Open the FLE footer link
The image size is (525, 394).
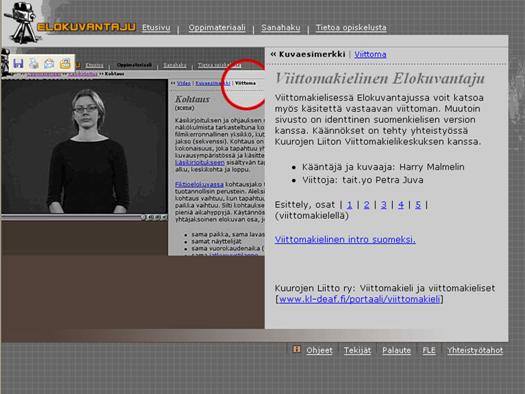point(429,350)
